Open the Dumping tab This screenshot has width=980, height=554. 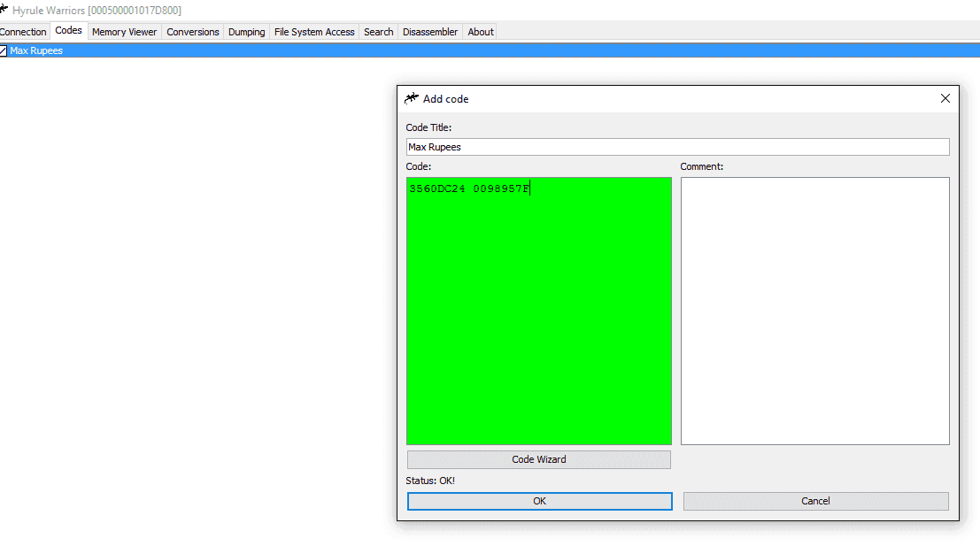246,32
